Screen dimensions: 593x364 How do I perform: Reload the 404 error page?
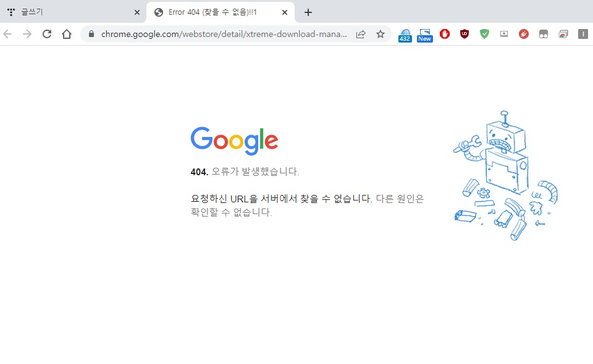pos(47,35)
